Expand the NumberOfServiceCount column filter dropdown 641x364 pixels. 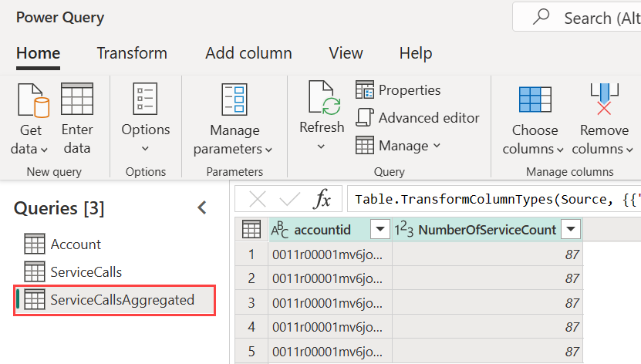coord(570,230)
